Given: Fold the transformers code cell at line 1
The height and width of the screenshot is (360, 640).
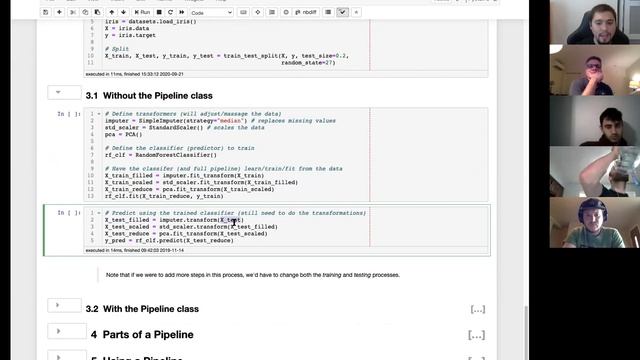Looking at the screenshot, I should click(x=99, y=114).
